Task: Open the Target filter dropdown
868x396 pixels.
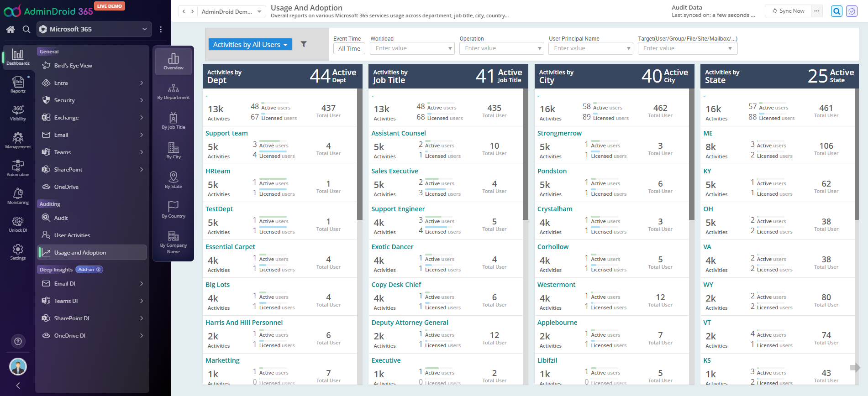Action: coord(688,48)
